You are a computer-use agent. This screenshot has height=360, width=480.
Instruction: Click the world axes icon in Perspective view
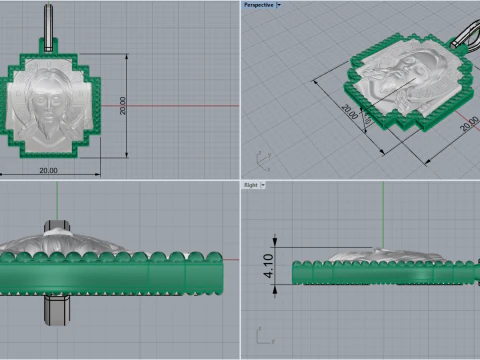click(263, 161)
